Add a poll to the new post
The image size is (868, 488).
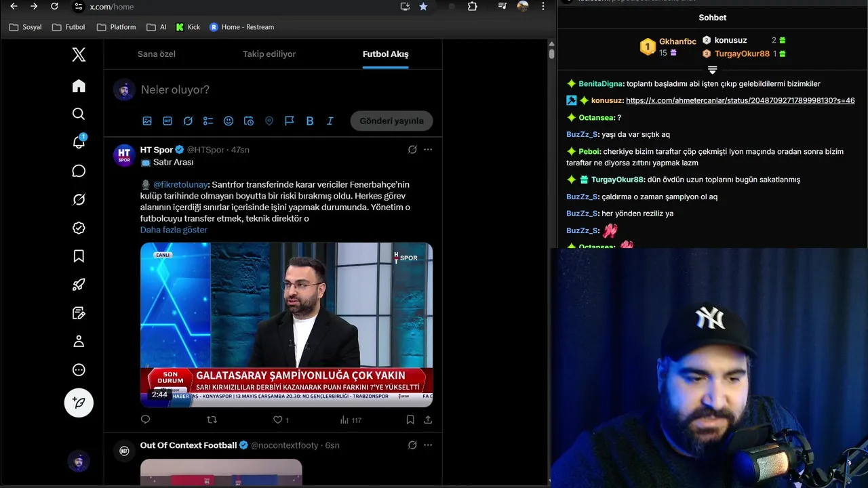(x=208, y=121)
